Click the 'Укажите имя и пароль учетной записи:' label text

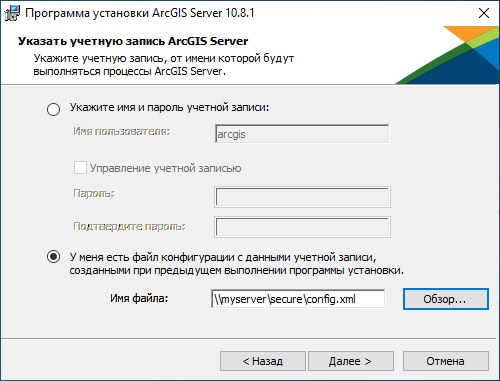[169, 107]
